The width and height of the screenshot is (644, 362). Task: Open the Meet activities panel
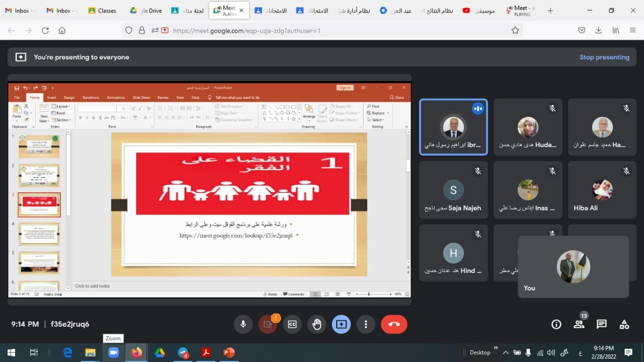[x=624, y=325]
